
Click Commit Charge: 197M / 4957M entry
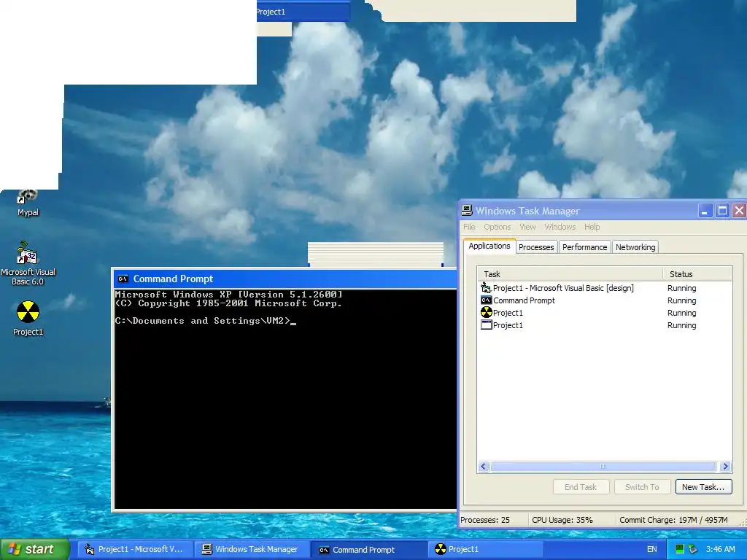point(673,519)
